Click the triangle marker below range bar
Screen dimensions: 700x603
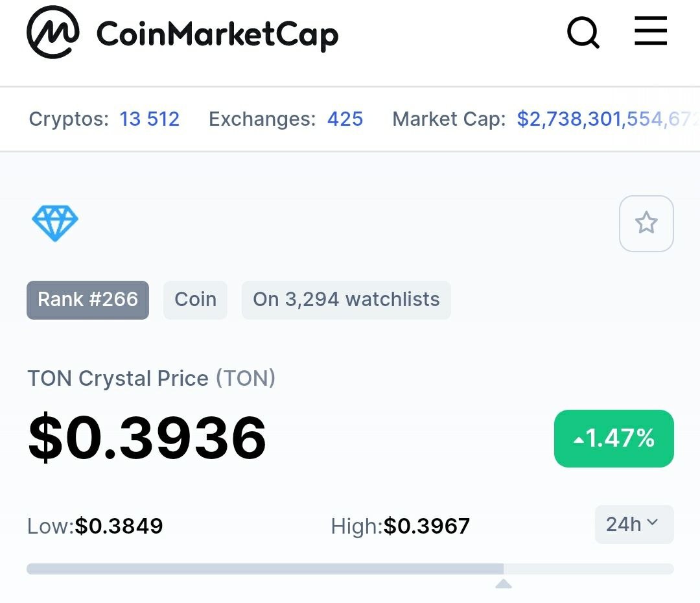click(x=504, y=584)
